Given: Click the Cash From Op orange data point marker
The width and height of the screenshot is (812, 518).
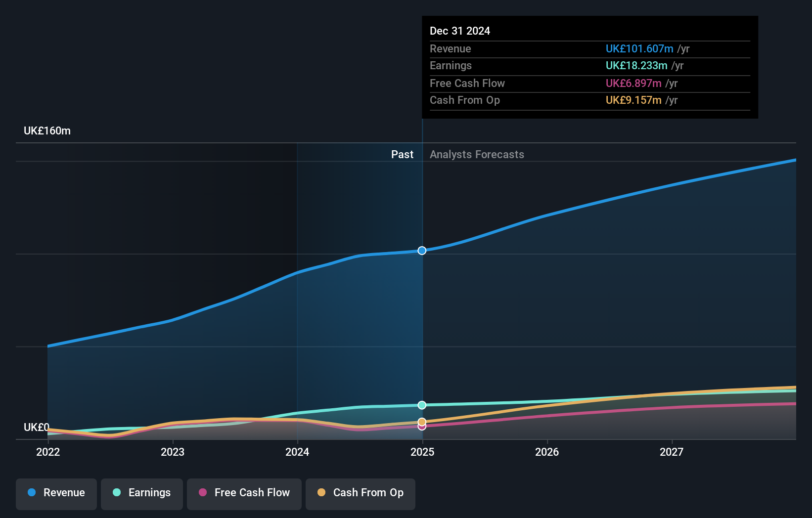Looking at the screenshot, I should click(422, 422).
